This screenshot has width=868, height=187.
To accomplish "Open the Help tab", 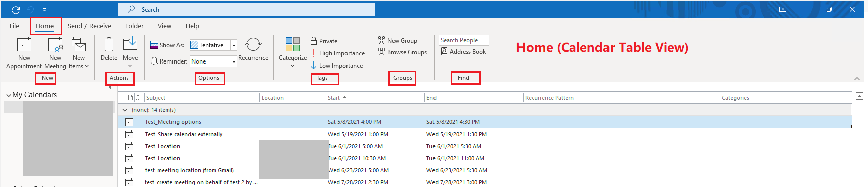I will tap(192, 26).
